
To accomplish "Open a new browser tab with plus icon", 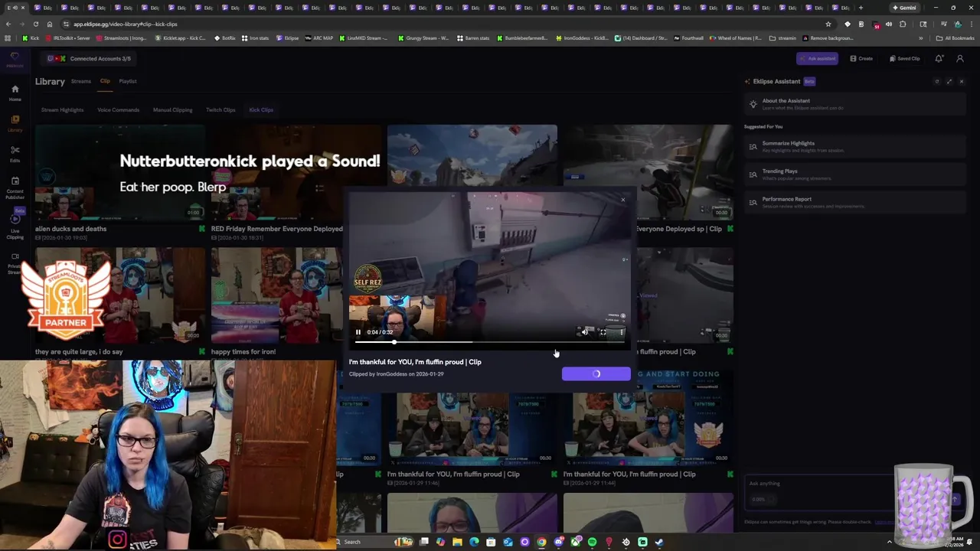I will pyautogui.click(x=861, y=8).
